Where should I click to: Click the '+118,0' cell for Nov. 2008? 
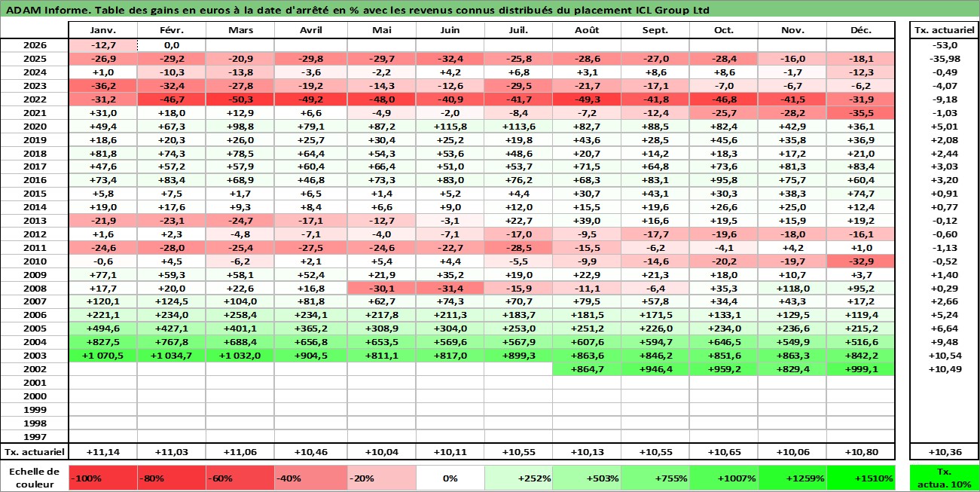tap(792, 288)
